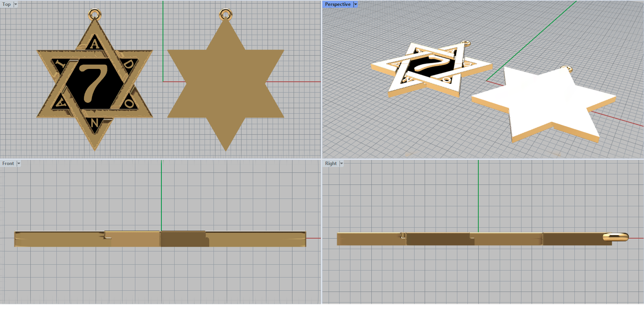
Task: Activate the Top viewport title label
Action: [7, 4]
